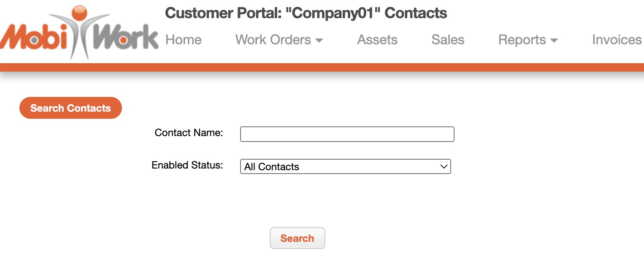644x273 pixels.
Task: Navigate to the Assets section
Action: [x=377, y=40]
